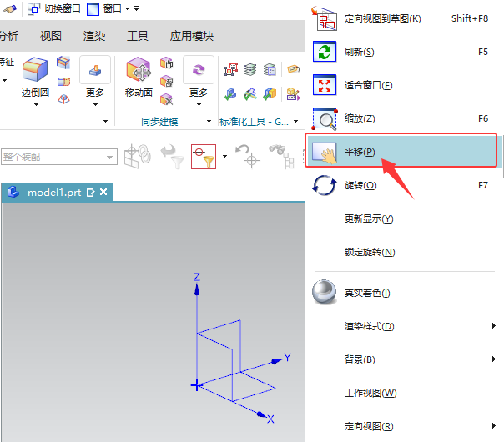This screenshot has height=442, width=504.
Task: Click the undo snap point icon
Action: (x=248, y=157)
